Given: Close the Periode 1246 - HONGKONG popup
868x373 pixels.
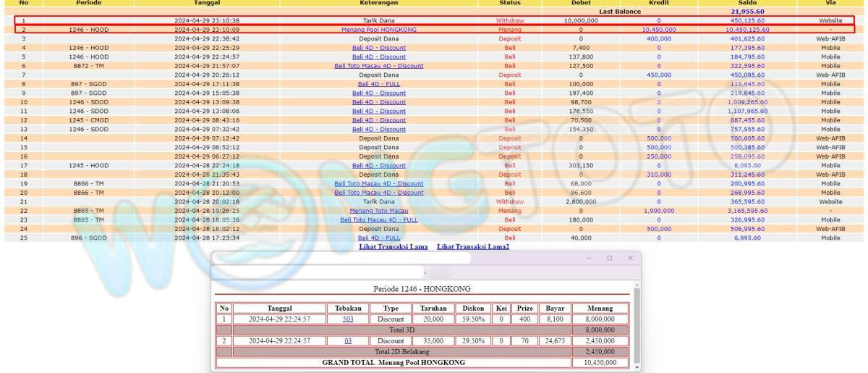Looking at the screenshot, I should 630,259.
